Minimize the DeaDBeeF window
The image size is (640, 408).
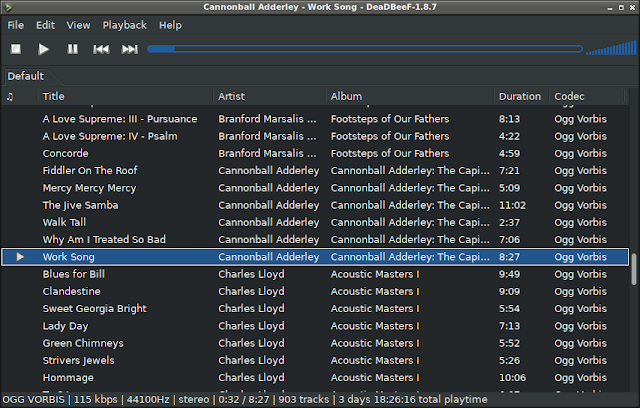(x=610, y=7)
